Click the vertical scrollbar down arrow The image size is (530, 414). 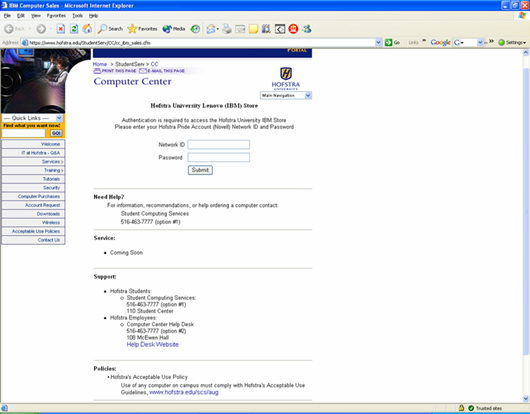(x=526, y=399)
